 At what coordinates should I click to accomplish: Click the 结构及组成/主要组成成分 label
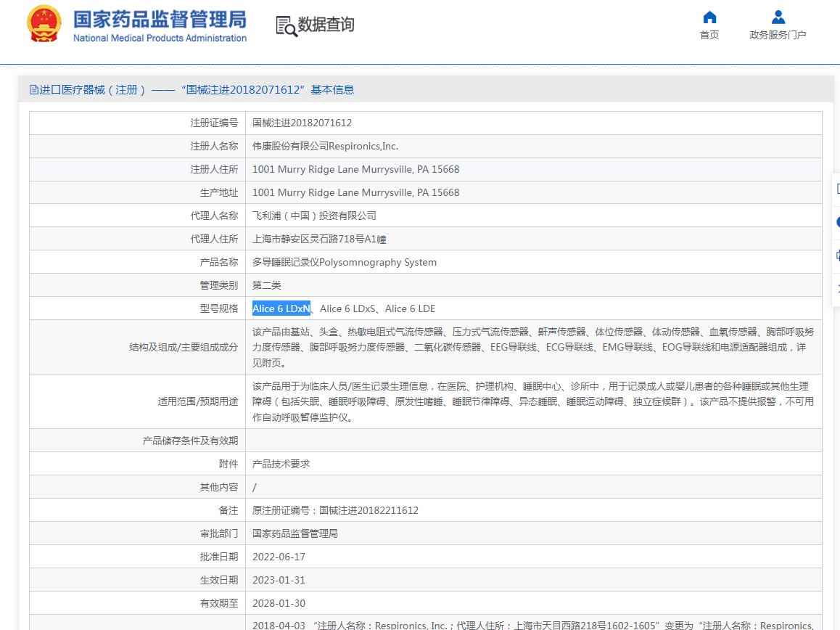184,348
